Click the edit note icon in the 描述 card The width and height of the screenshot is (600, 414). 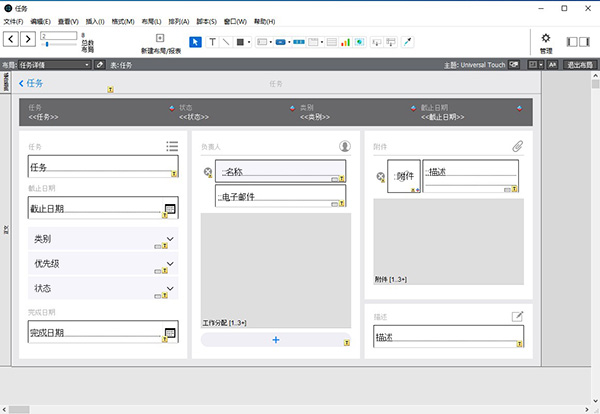click(x=517, y=316)
